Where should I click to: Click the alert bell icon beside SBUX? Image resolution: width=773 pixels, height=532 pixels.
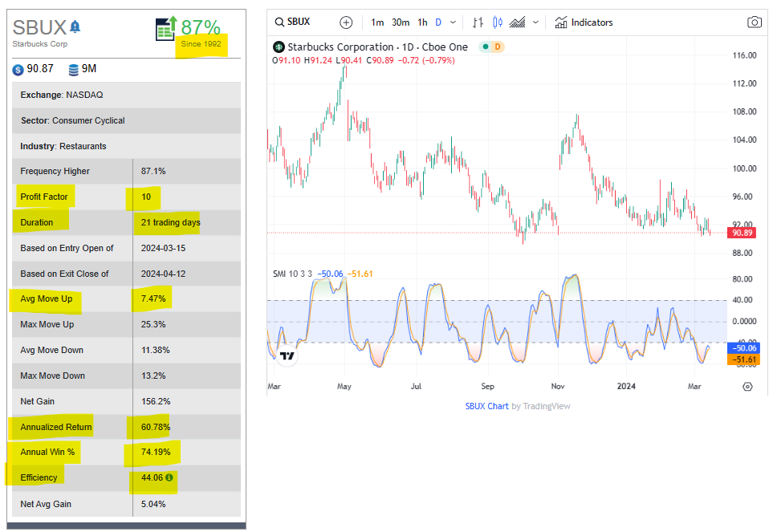coord(75,26)
